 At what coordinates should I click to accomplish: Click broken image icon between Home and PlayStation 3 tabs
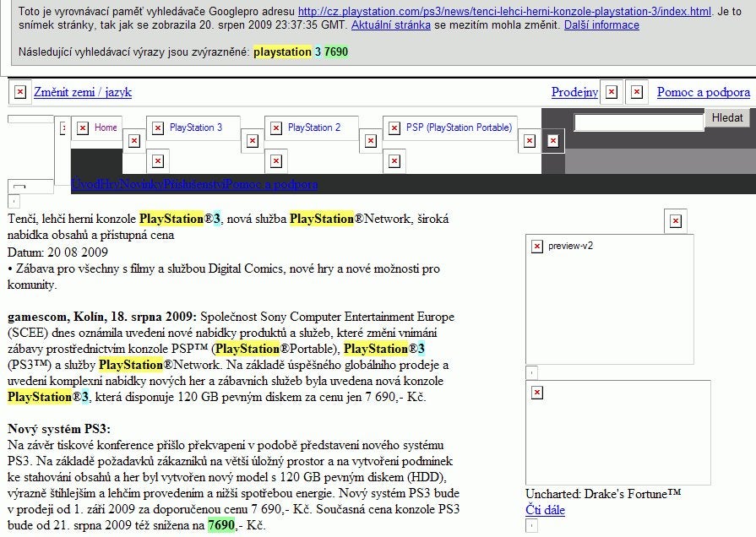coord(134,141)
